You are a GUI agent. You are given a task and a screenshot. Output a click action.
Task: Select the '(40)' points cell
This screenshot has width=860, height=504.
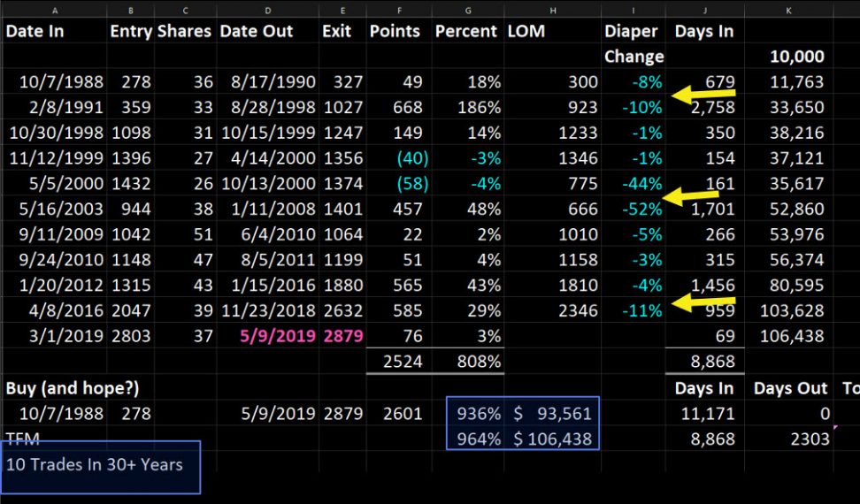click(x=399, y=157)
